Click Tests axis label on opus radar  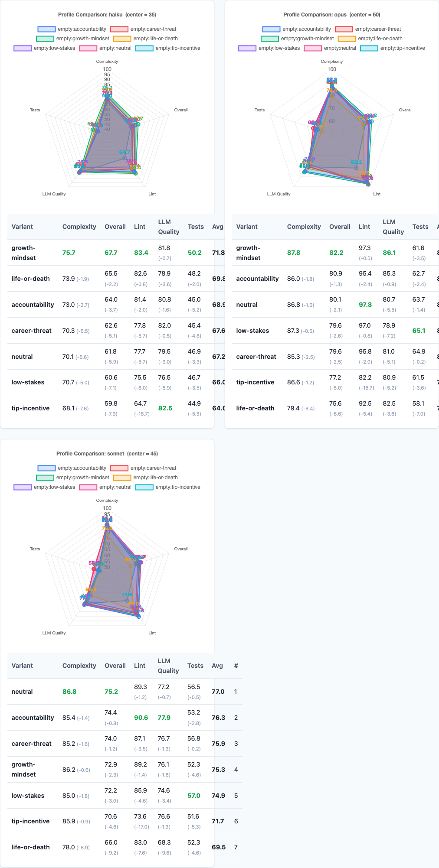(259, 110)
